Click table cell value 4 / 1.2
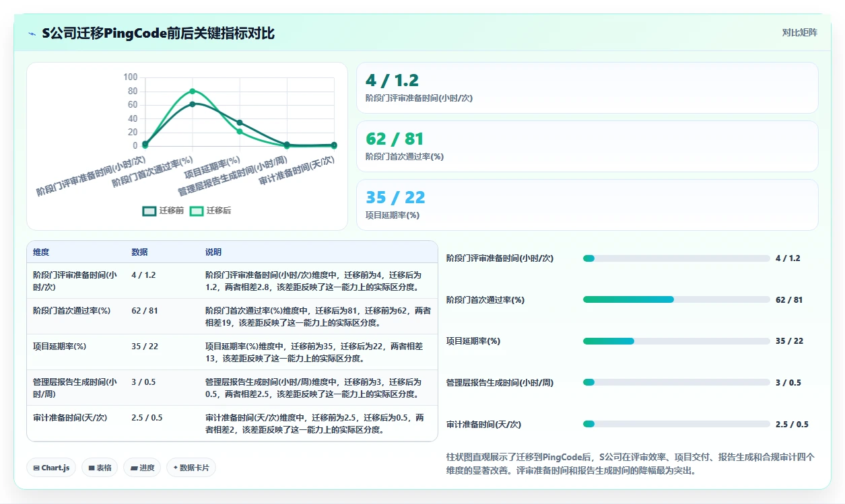This screenshot has height=504, width=845. click(143, 275)
